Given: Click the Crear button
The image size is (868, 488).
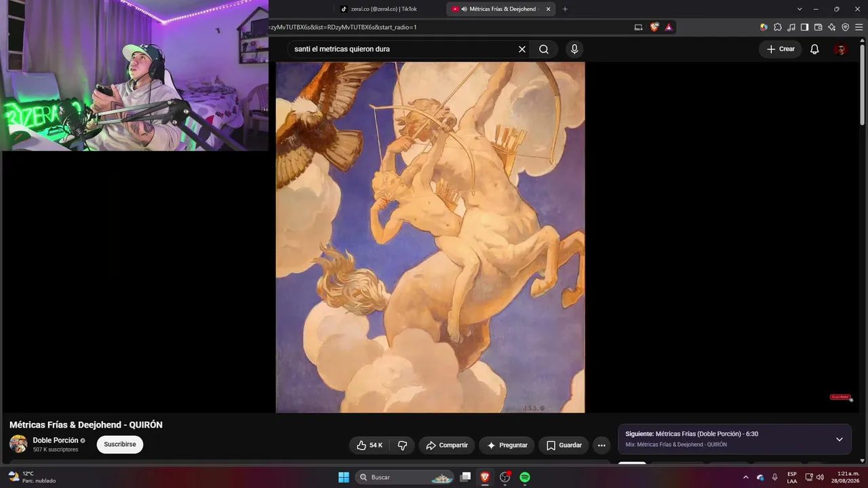Looking at the screenshot, I should point(781,49).
